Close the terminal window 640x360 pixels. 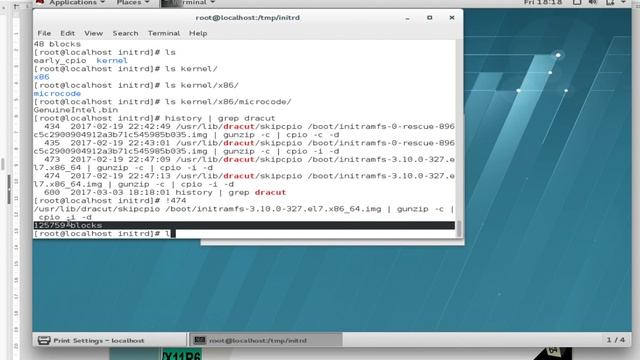click(x=452, y=18)
